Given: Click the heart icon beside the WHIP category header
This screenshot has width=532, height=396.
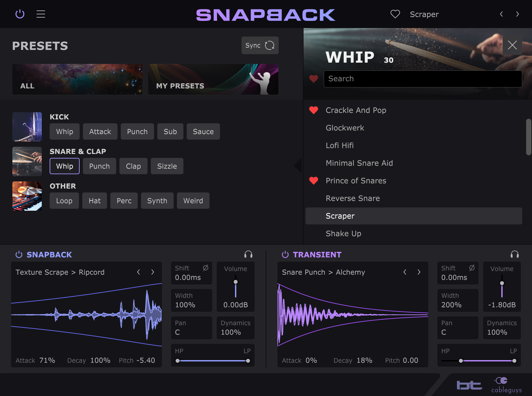Looking at the screenshot, I should click(314, 79).
